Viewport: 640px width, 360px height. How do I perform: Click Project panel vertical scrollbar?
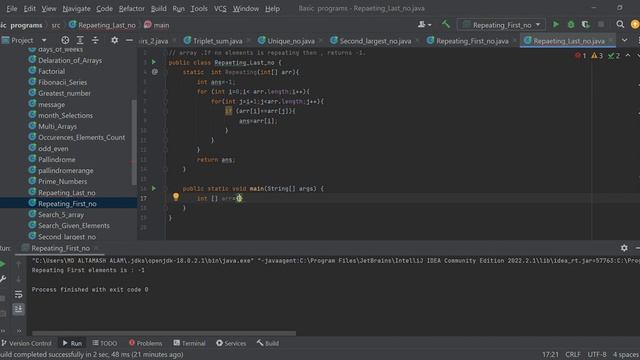tap(134, 142)
